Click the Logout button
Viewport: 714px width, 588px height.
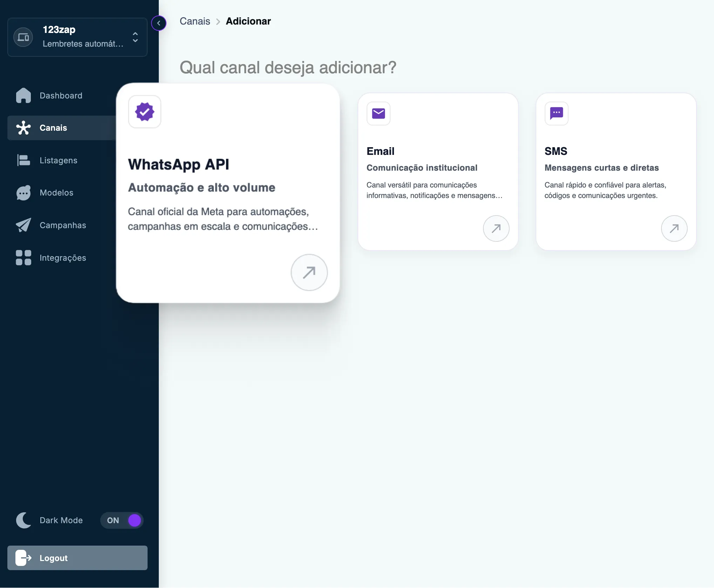77,558
